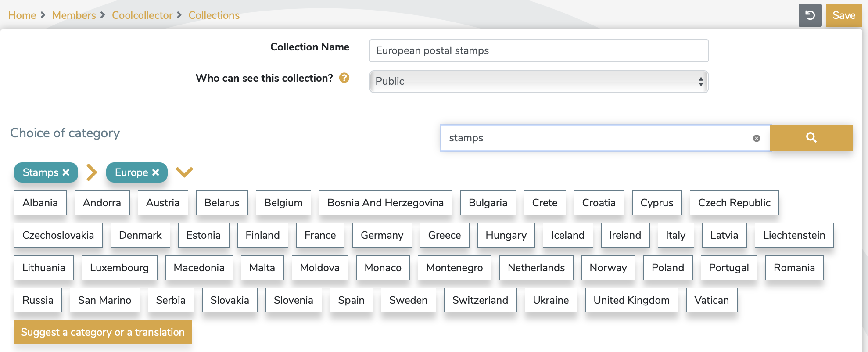Image resolution: width=868 pixels, height=352 pixels.
Task: Choose Czech Republic category
Action: [x=734, y=203]
